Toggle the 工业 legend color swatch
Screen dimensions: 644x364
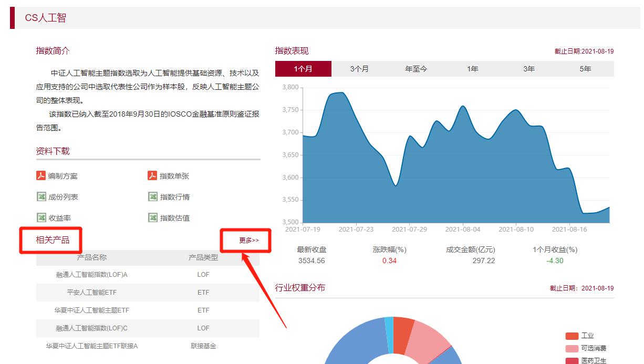coord(572,336)
